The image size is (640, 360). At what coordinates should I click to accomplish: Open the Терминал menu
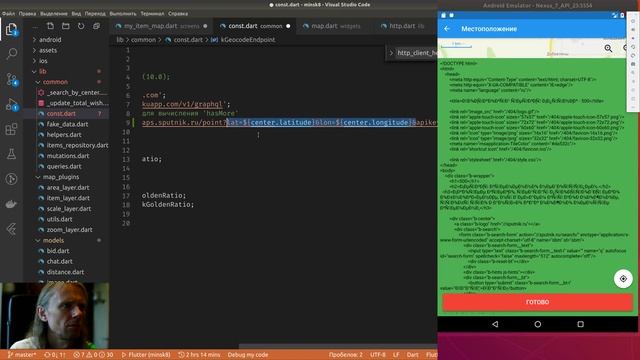pyautogui.click(x=152, y=13)
